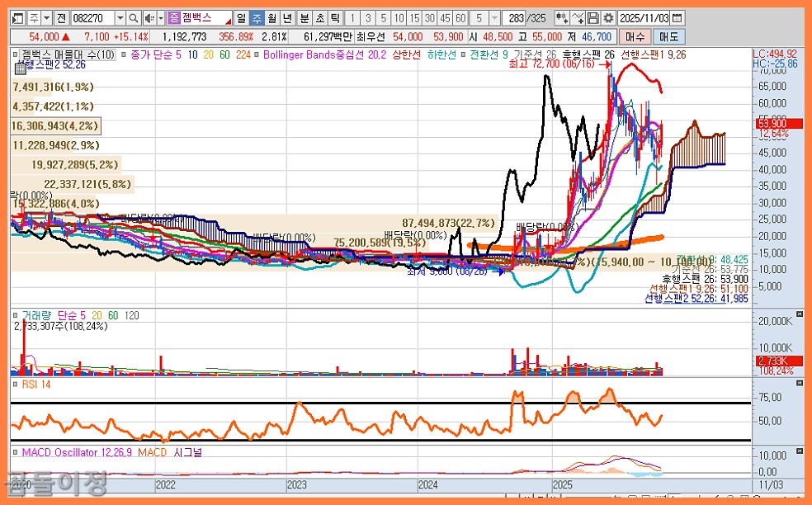The height and width of the screenshot is (505, 812).
Task: Close the volume panel with its X icon
Action: (x=800, y=314)
